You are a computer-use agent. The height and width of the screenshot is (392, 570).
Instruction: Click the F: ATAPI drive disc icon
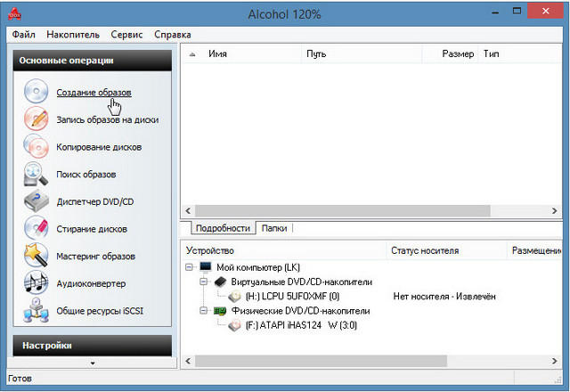point(234,325)
